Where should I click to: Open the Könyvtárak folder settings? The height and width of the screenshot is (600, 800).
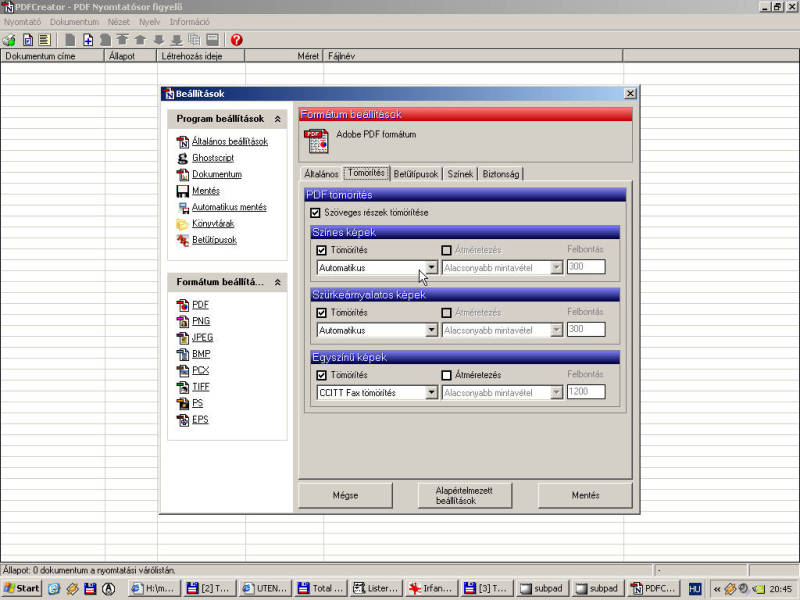tap(213, 224)
